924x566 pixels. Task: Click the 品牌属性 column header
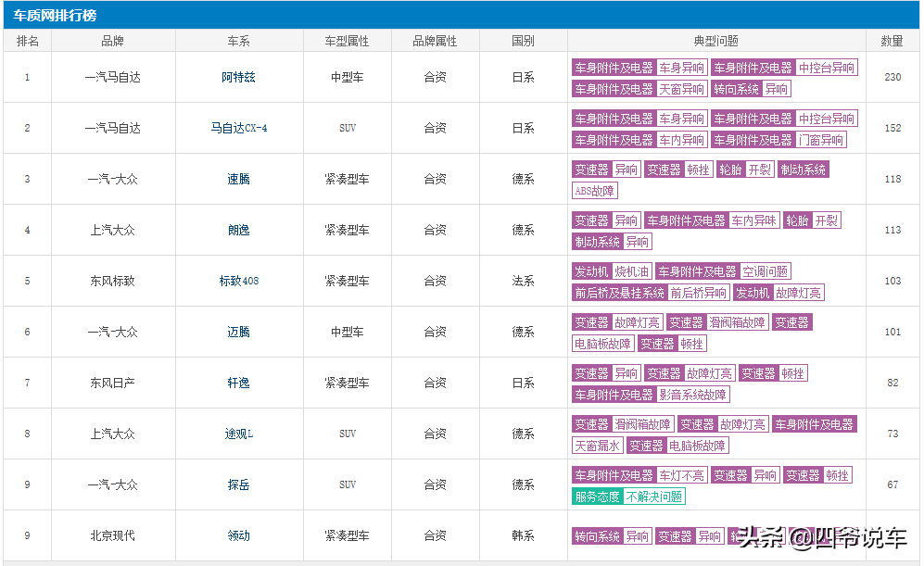[435, 41]
